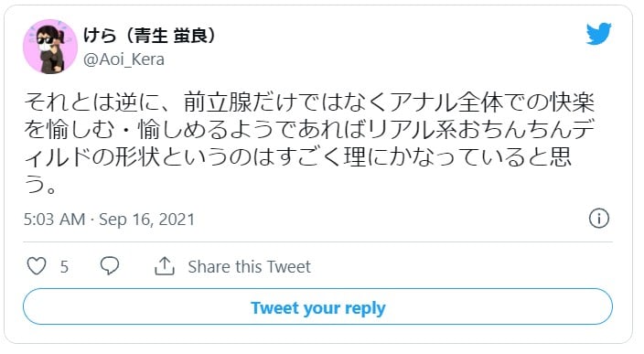
Task: Visit the @Aoi_Kera handle link
Action: 123,59
